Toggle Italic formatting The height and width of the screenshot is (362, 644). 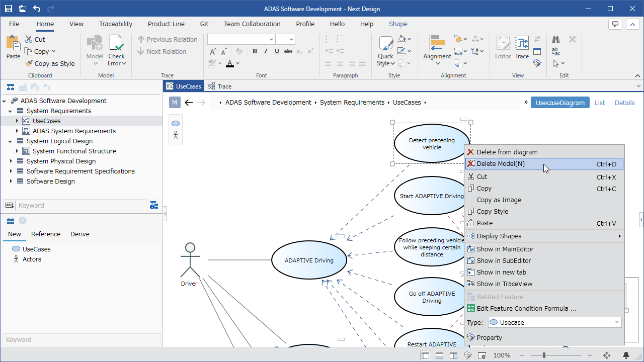click(x=266, y=51)
